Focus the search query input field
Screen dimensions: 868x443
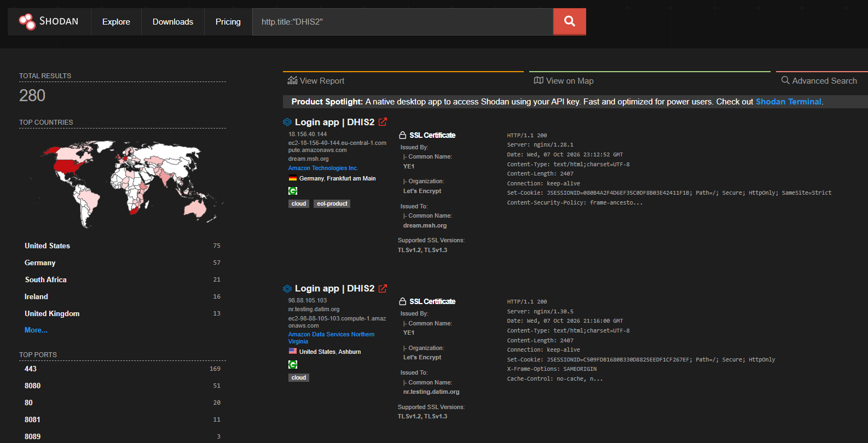[403, 21]
